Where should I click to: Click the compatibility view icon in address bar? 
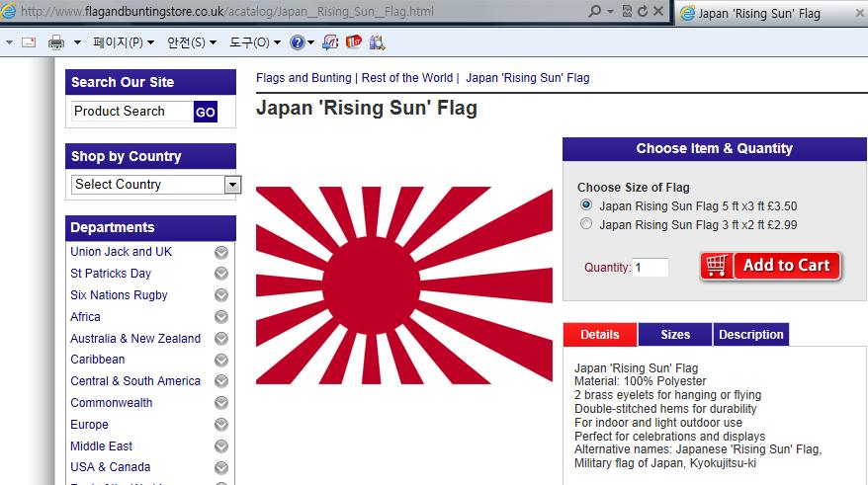[627, 11]
